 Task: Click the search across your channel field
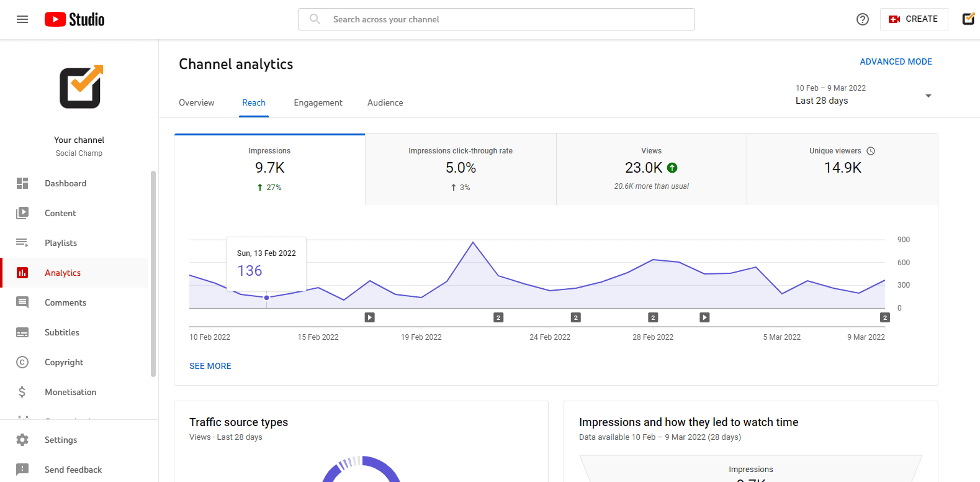(x=497, y=19)
